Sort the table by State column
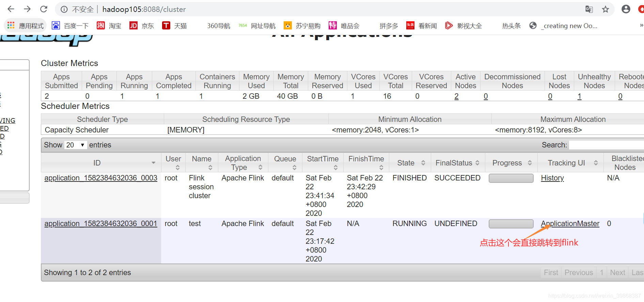Screen dimensions: 644x302 pos(410,163)
